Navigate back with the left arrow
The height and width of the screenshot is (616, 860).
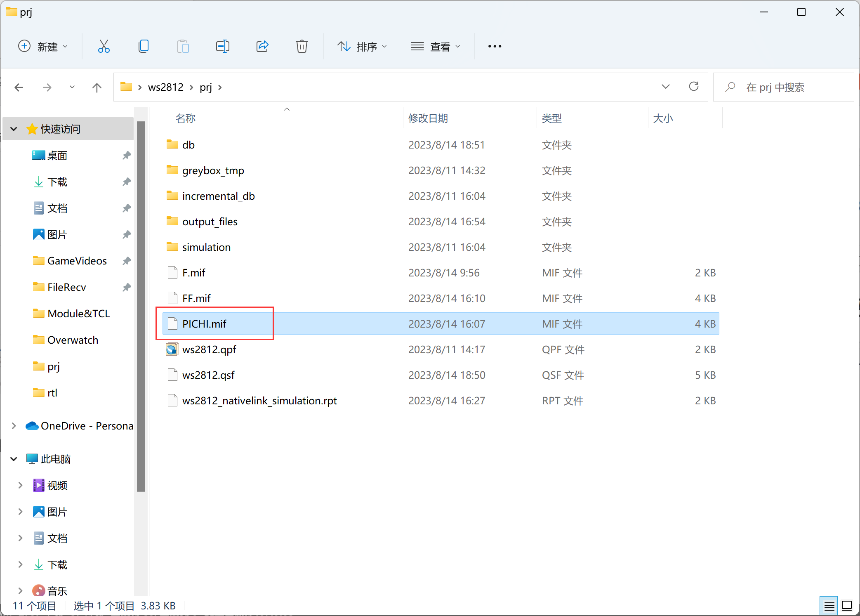point(19,87)
